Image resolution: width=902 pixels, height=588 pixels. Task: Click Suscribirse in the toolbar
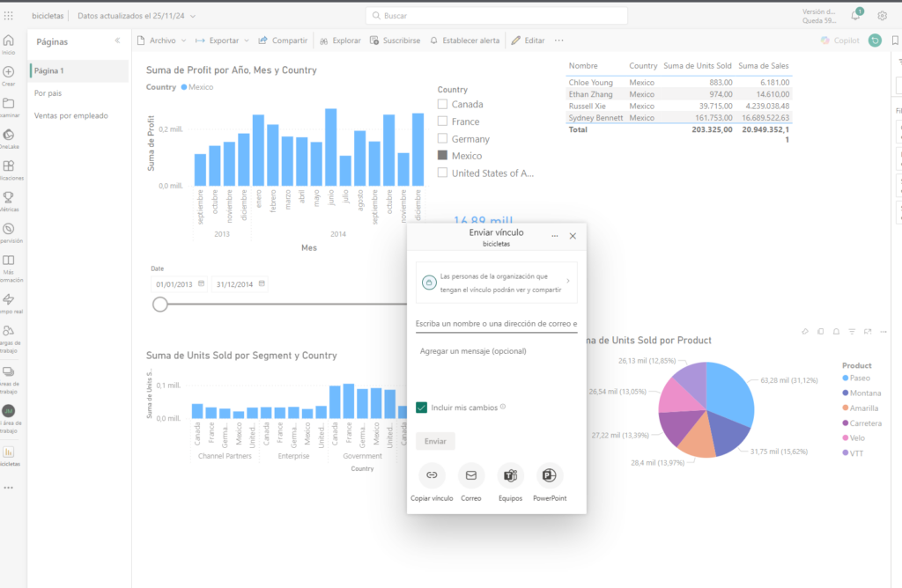(x=395, y=40)
